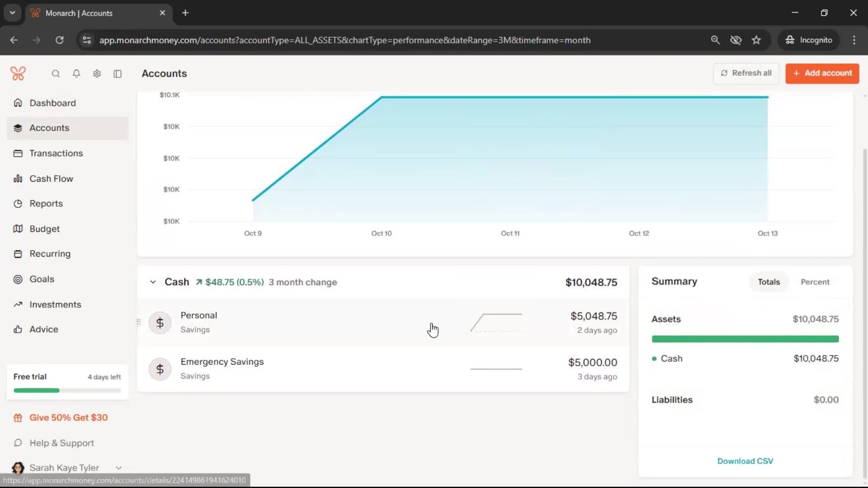
Task: Toggle tracking protection eye icon in address bar
Action: click(736, 40)
